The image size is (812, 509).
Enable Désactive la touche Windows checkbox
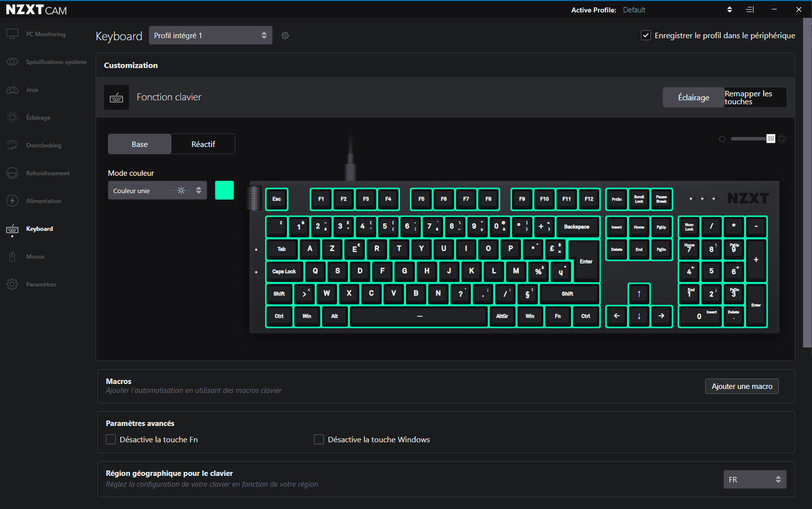[x=319, y=439]
